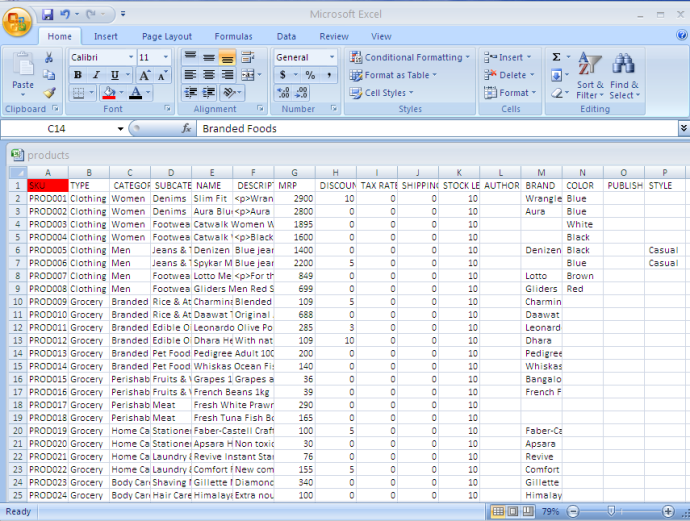Click the Cut scissors icon
Viewport: 690px width, 521px height.
click(49, 57)
